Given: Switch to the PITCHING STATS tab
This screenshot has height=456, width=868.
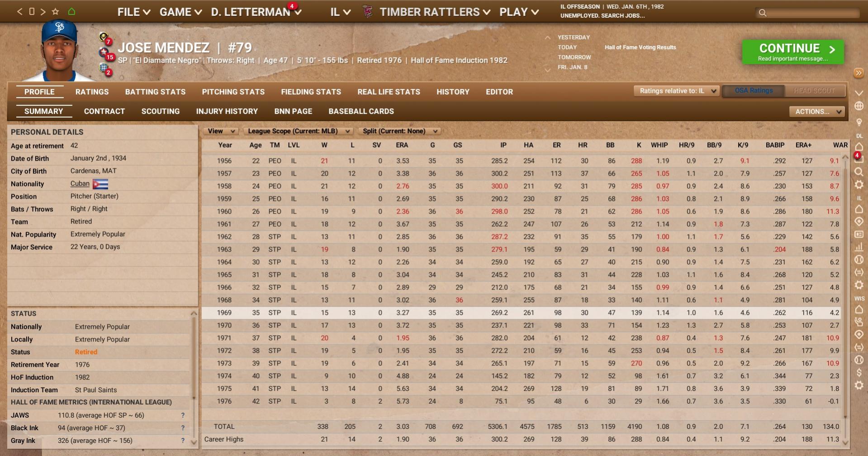Looking at the screenshot, I should pos(233,92).
